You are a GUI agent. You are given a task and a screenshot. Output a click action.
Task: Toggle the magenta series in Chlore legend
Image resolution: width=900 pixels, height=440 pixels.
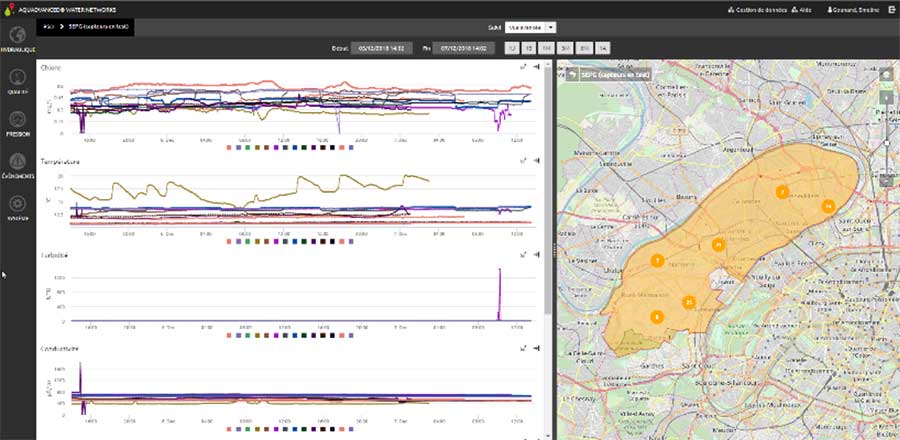coord(276,147)
